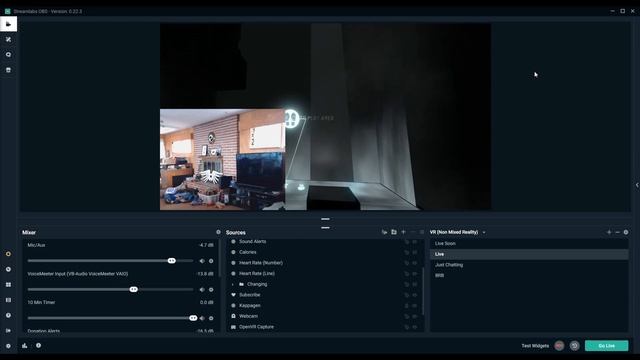Toggle visibility of Subscribe source
640x360 pixels.
pyautogui.click(x=415, y=295)
